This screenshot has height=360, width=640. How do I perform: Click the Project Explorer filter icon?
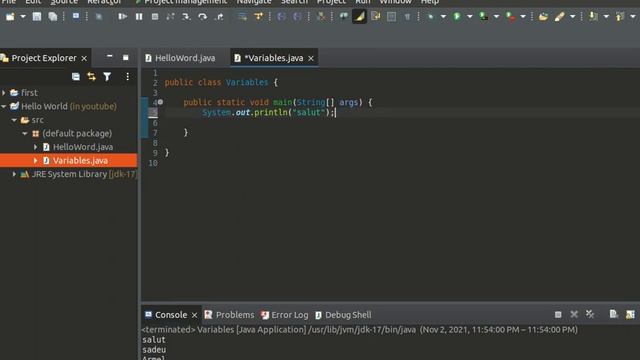107,76
